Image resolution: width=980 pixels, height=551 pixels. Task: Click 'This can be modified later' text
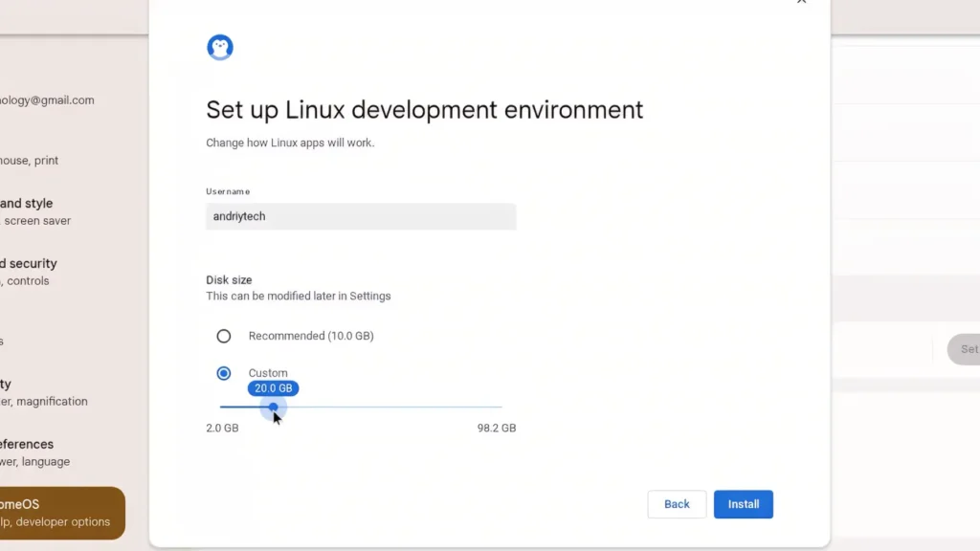[x=299, y=297]
